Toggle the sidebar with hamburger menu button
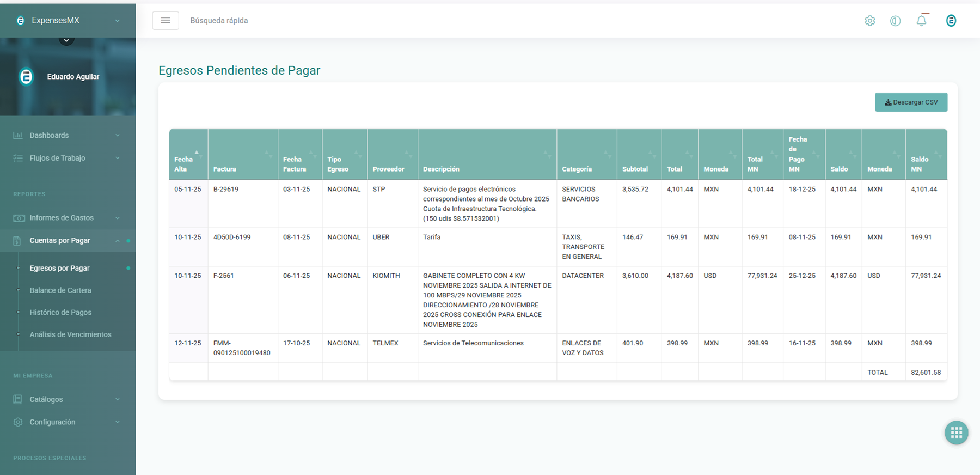 pos(166,21)
